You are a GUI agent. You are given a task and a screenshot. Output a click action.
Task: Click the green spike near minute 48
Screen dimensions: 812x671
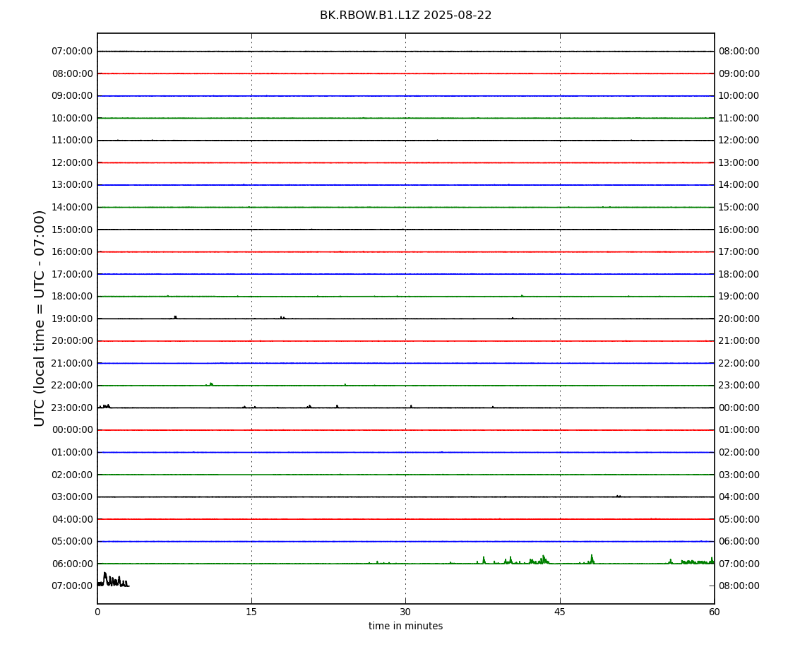tap(592, 559)
